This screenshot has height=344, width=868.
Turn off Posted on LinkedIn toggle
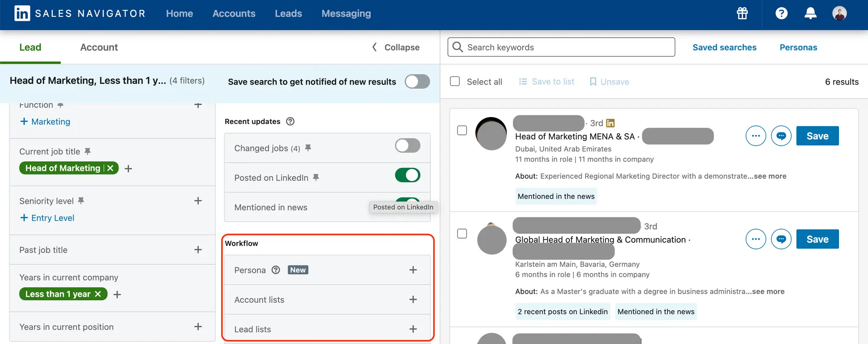(x=408, y=175)
